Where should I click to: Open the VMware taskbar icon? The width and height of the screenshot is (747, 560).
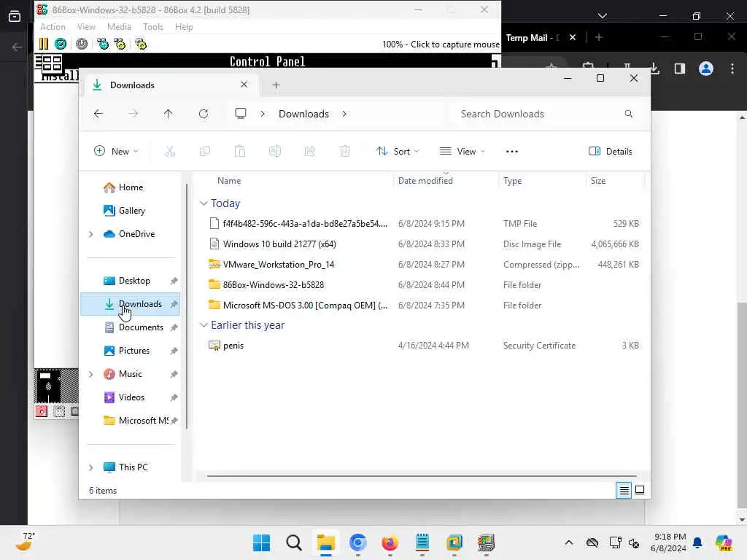454,542
